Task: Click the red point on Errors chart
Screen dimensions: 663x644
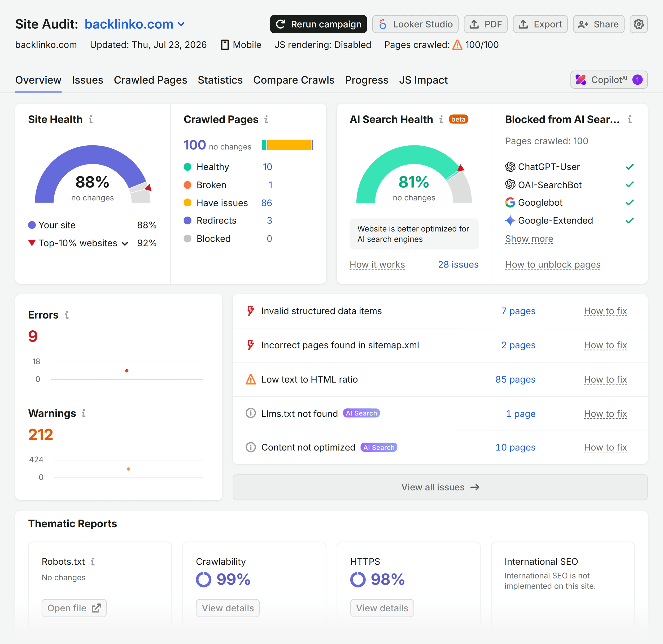Action: pos(127,371)
